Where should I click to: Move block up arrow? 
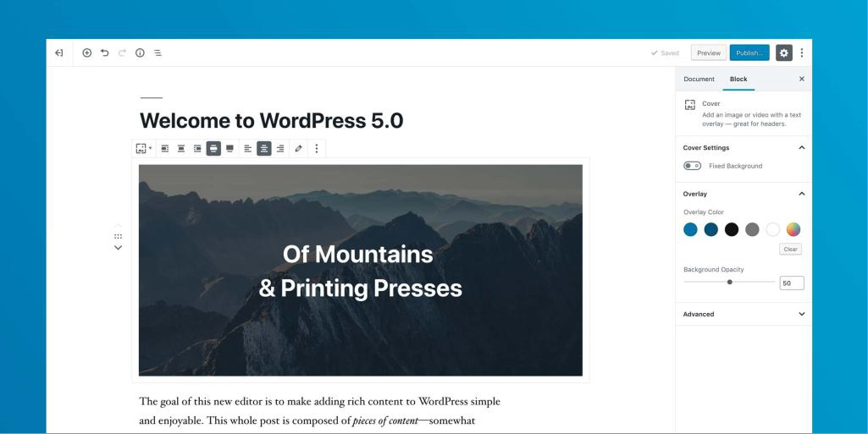point(118,226)
